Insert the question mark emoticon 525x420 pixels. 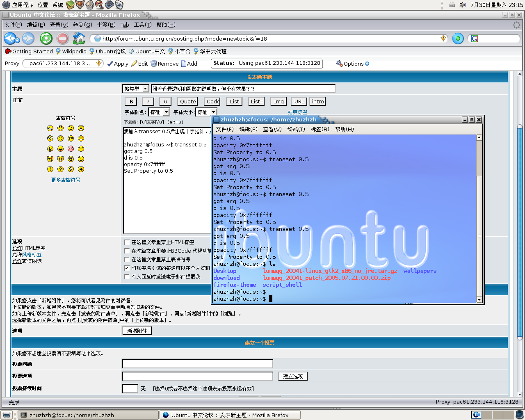tap(60, 169)
